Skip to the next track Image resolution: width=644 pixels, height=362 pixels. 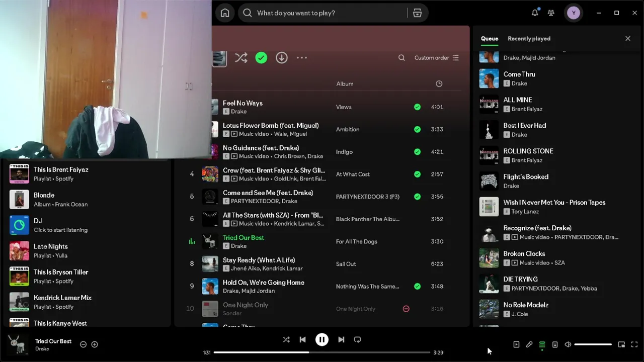point(341,339)
